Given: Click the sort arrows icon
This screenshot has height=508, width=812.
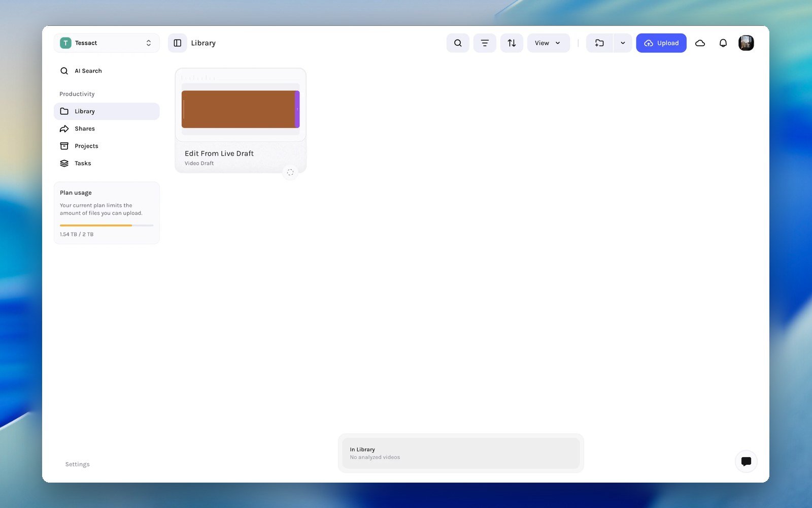Looking at the screenshot, I should click(x=512, y=43).
